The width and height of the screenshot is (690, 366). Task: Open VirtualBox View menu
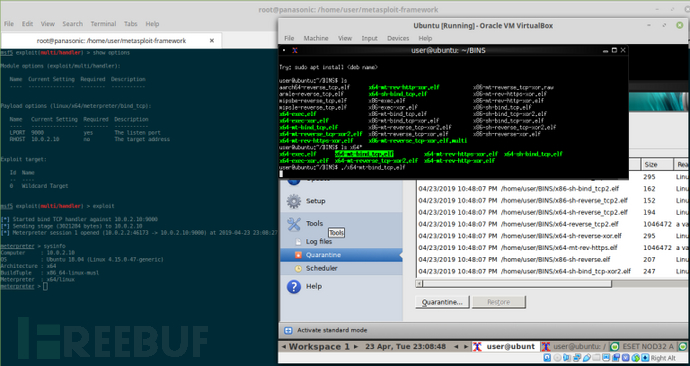[x=345, y=38]
